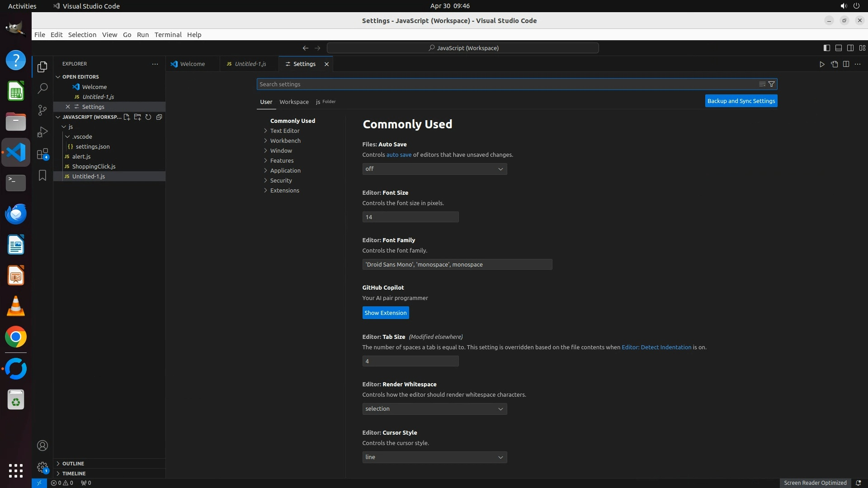Switch to the Workspace settings tab
This screenshot has width=868, height=488.
[294, 102]
